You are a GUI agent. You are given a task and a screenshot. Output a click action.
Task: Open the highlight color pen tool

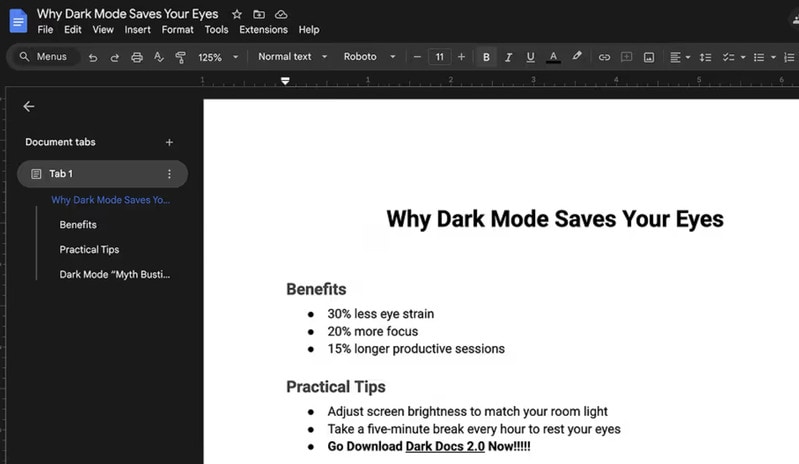point(577,57)
